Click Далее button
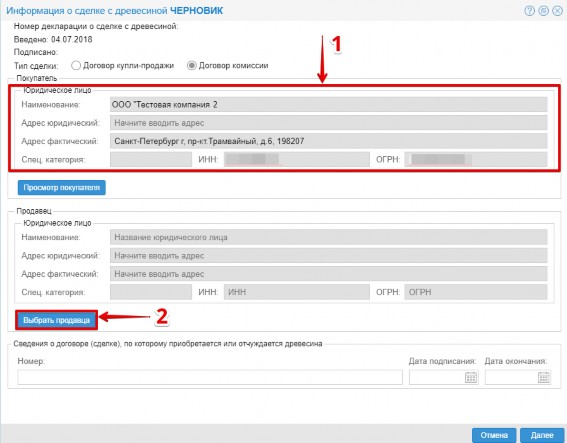 pos(542,435)
